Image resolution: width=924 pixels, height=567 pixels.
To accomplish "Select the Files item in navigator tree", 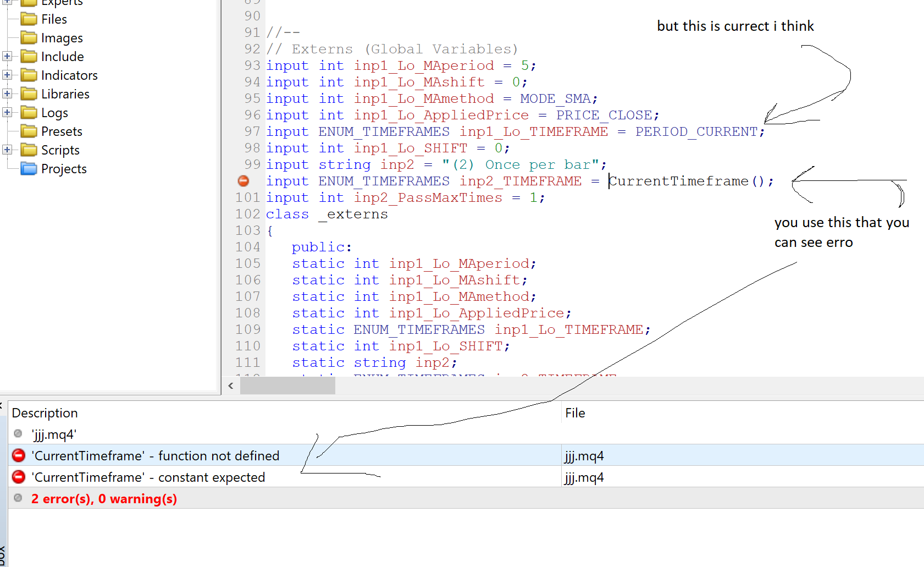I will pos(54,19).
